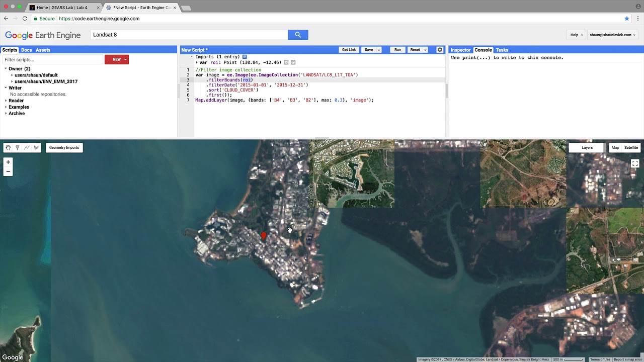
Task: Select the hand pan tool
Action: click(8, 147)
